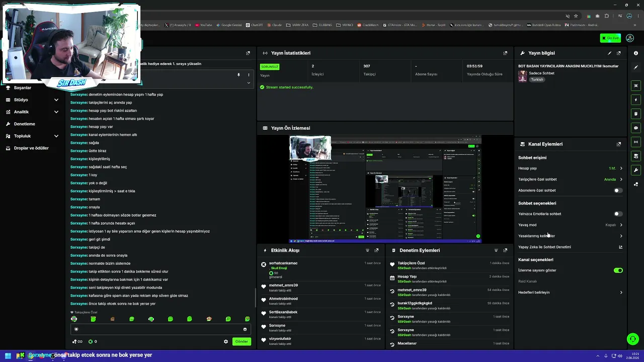
Task: Click the SORUNSUZ status badge
Action: click(x=270, y=66)
